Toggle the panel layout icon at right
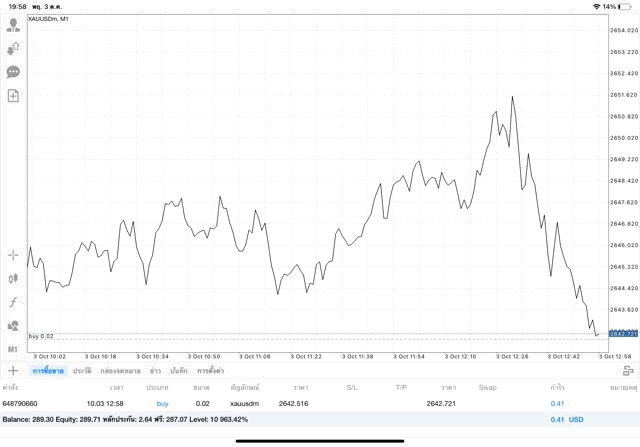The image size is (640, 447). tap(628, 371)
